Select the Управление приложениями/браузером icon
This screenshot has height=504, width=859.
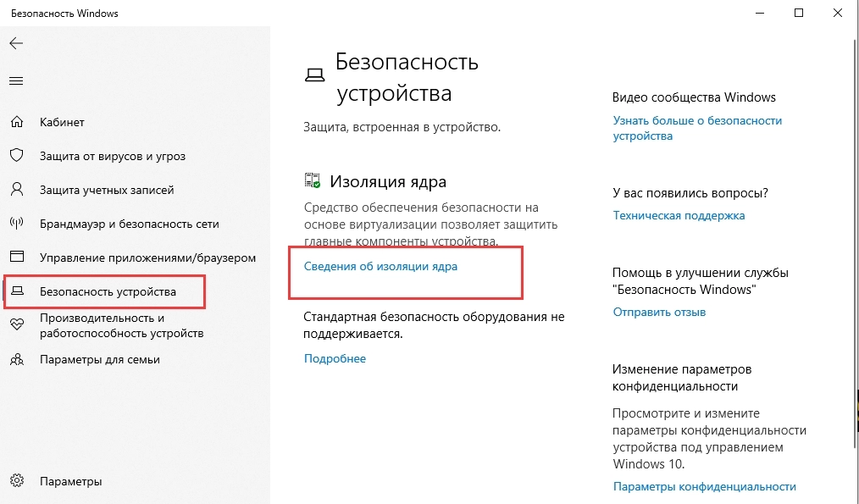pos(15,257)
